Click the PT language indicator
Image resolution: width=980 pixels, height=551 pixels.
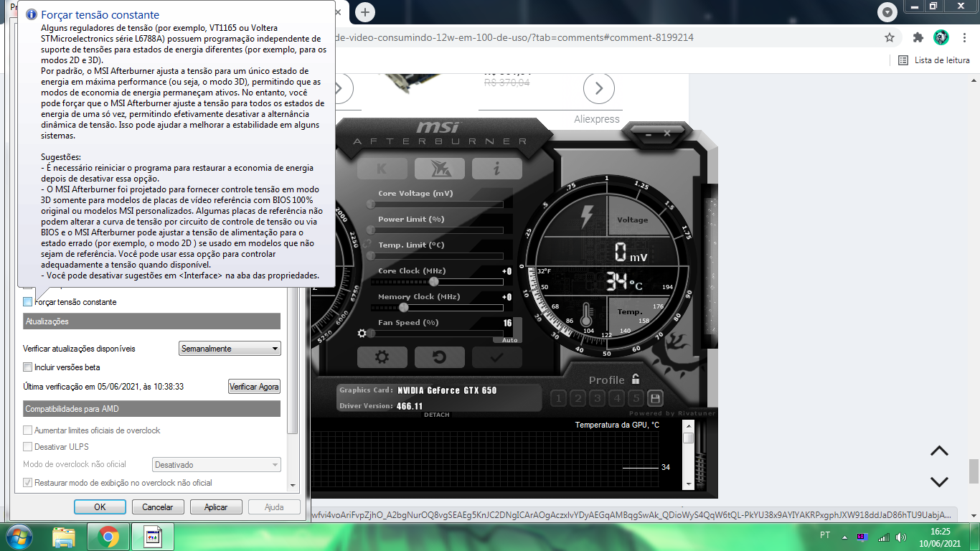click(825, 537)
